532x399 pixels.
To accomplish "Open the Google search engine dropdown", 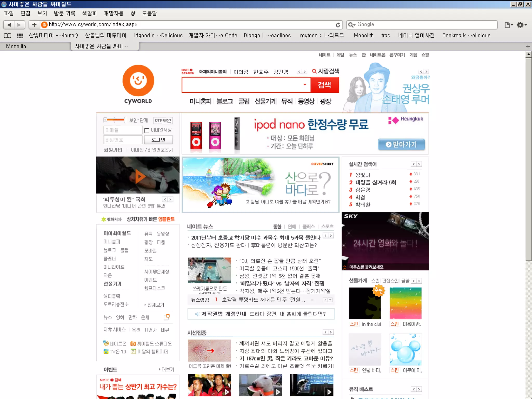I will coord(351,25).
